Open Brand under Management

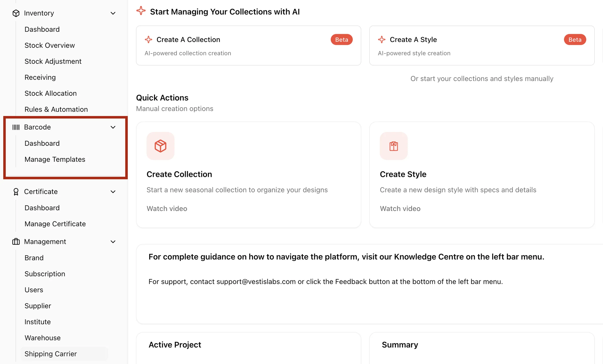[x=34, y=258]
